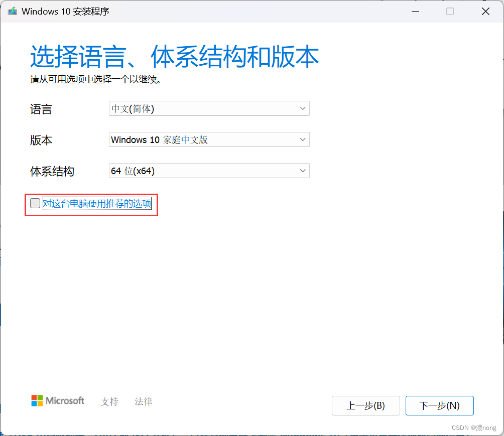The height and width of the screenshot is (436, 504).
Task: Click the Windows 10 setup title bar icon
Action: coord(12,11)
